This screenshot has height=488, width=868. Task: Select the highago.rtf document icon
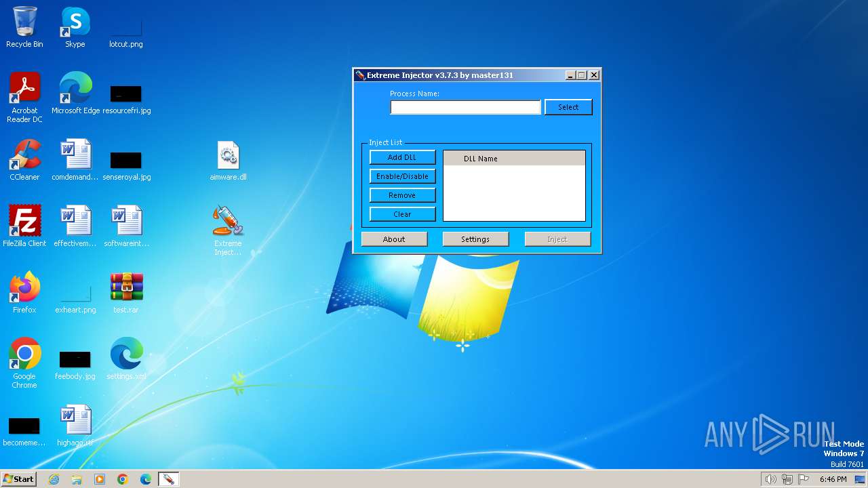(75, 426)
